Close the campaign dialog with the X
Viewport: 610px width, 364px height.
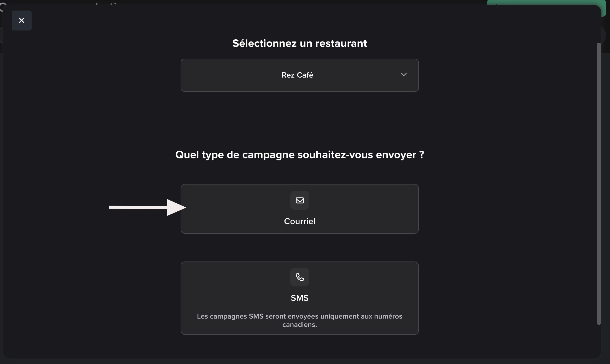coord(21,20)
